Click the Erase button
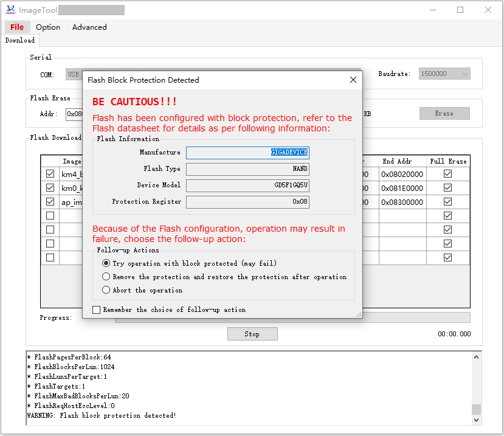This screenshot has height=436, width=504. tap(444, 113)
